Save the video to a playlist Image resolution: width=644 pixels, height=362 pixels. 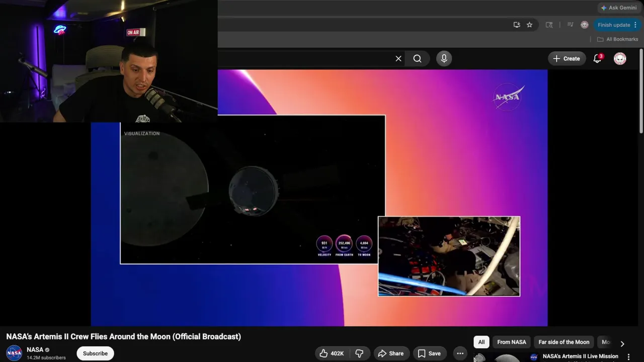(x=429, y=353)
